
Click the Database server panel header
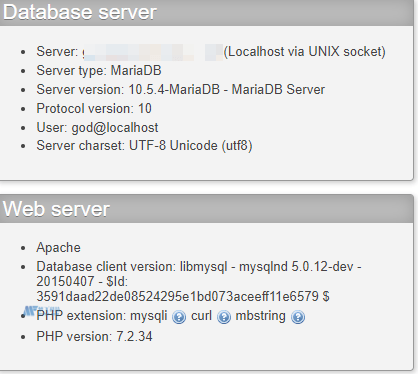(x=207, y=13)
